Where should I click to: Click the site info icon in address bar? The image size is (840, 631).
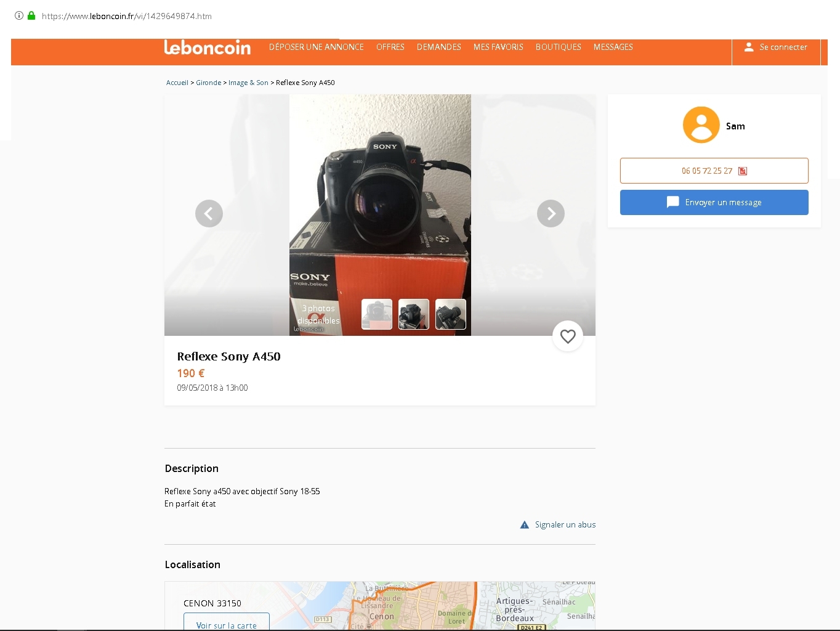[x=19, y=15]
